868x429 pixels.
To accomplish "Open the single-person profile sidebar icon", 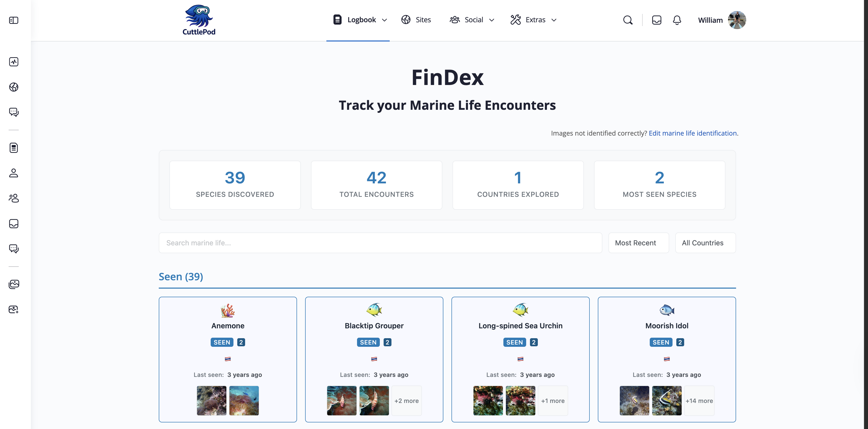I will [x=13, y=173].
